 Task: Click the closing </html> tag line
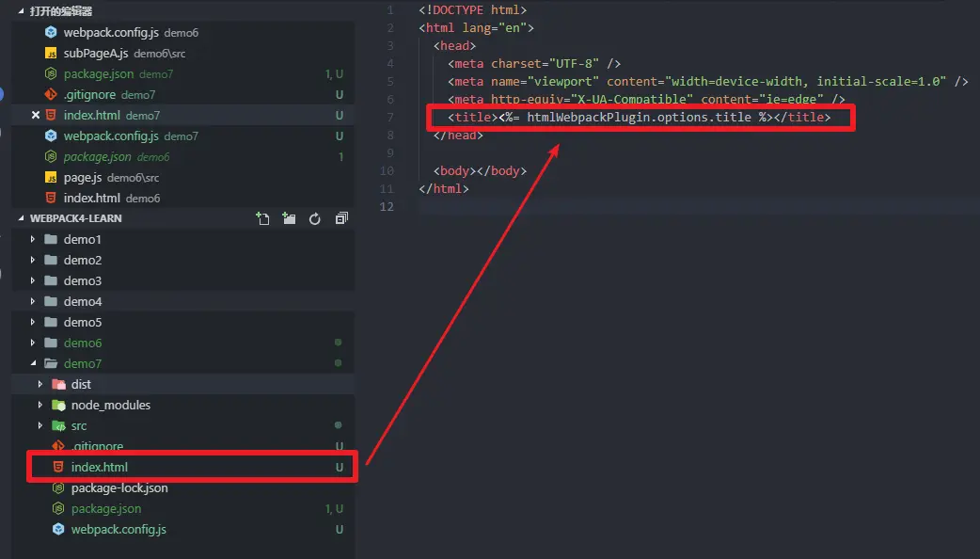444,188
